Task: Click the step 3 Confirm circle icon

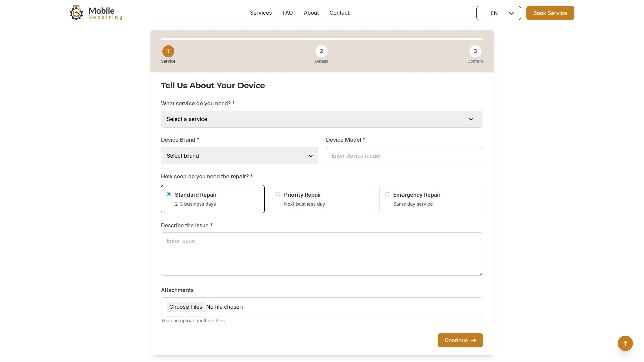Action: point(475,51)
